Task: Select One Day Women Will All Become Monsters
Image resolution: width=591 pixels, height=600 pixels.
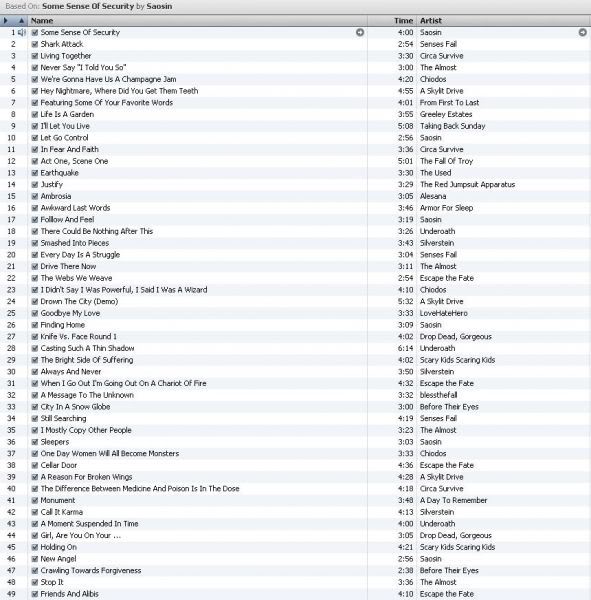Action: point(110,453)
